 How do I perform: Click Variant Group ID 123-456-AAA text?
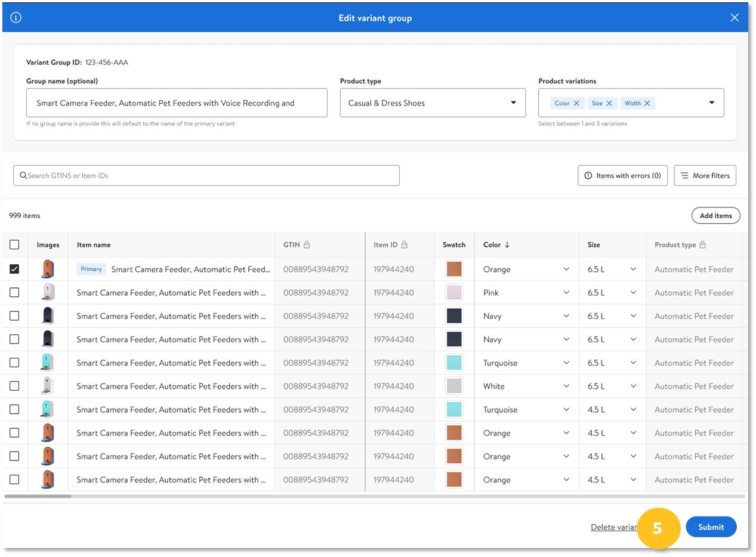(77, 62)
